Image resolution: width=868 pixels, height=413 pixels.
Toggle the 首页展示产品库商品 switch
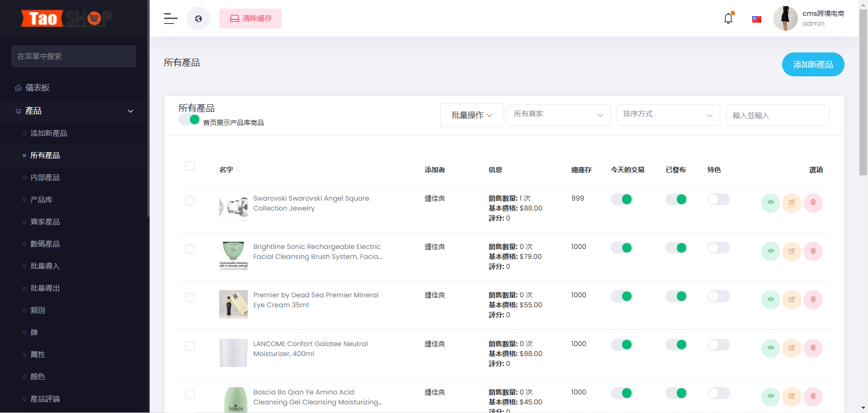(189, 120)
